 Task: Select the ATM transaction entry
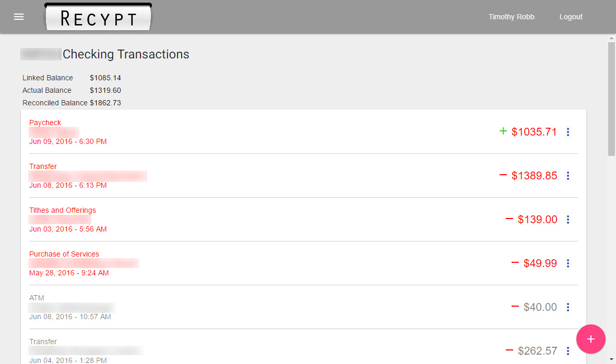pyautogui.click(x=303, y=307)
